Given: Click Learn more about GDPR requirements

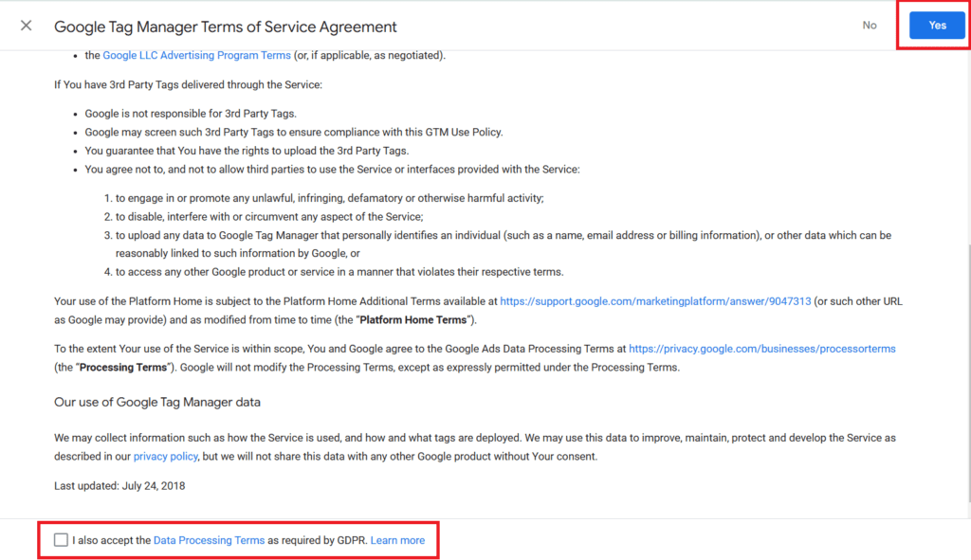Looking at the screenshot, I should [x=397, y=540].
